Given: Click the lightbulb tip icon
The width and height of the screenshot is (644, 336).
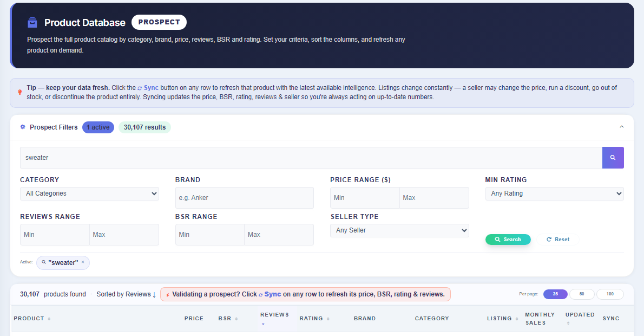Looking at the screenshot, I should (x=19, y=92).
